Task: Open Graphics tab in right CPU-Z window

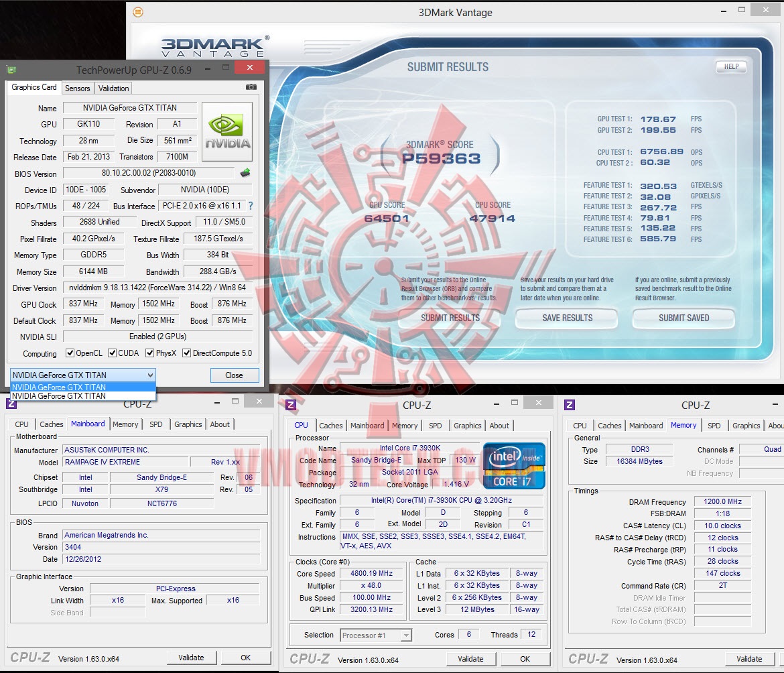Action: 746,426
